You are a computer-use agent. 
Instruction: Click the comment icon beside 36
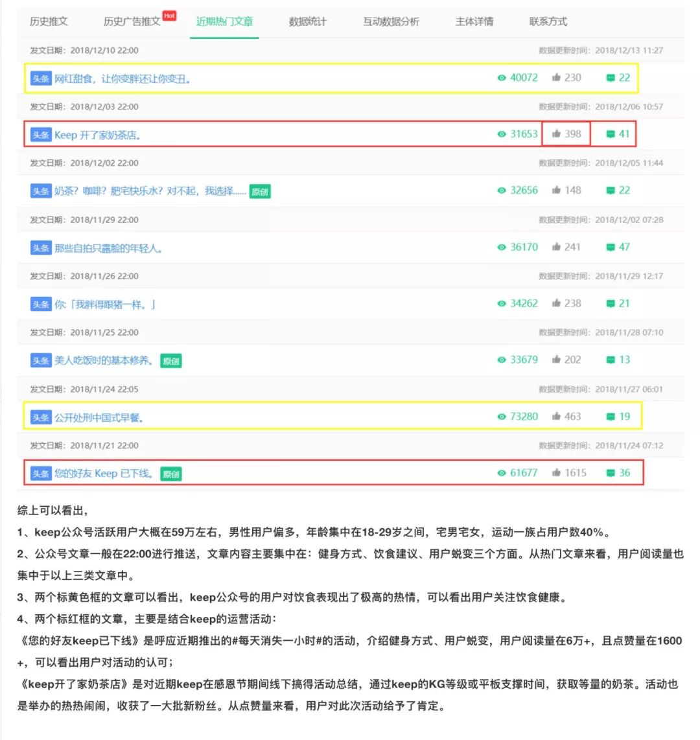[x=611, y=473]
